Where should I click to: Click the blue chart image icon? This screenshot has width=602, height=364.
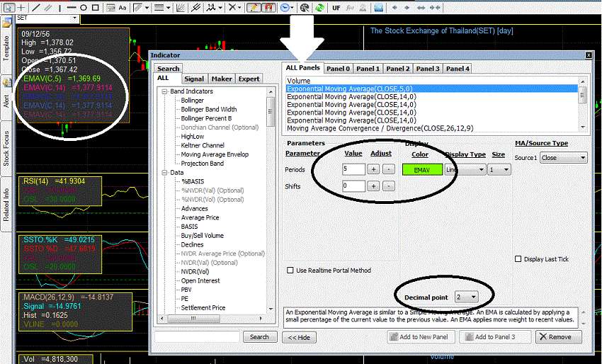[379, 7]
